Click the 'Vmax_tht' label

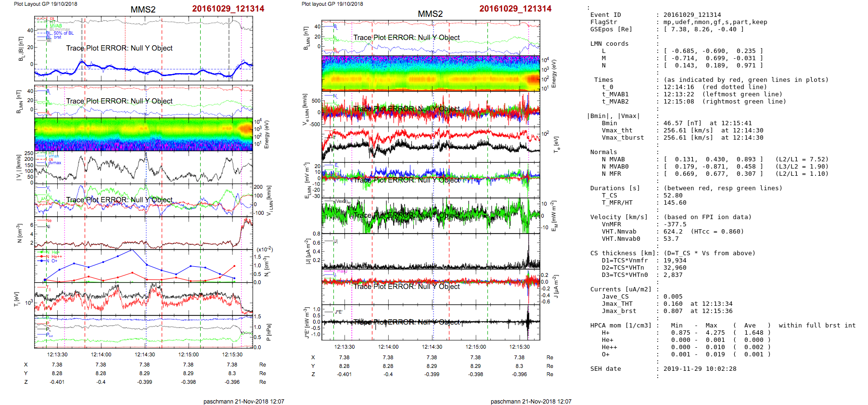coord(617,131)
